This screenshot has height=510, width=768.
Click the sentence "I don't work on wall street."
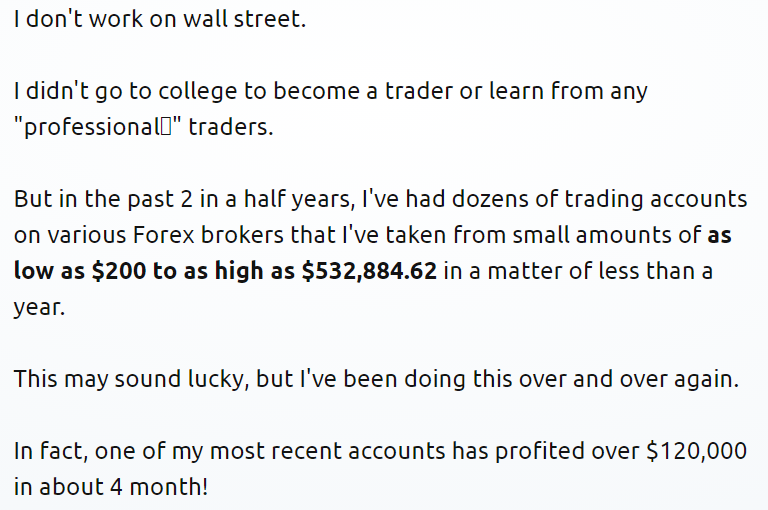(160, 19)
